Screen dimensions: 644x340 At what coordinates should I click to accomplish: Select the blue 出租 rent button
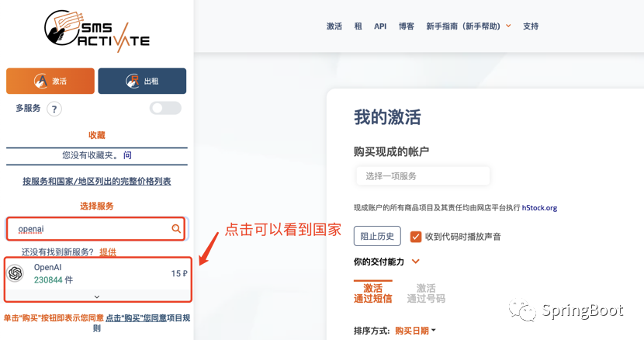point(142,81)
